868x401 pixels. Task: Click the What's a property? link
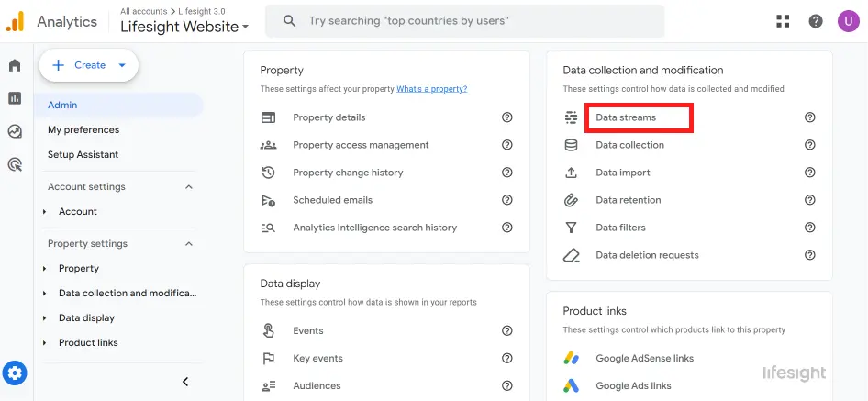pos(432,89)
